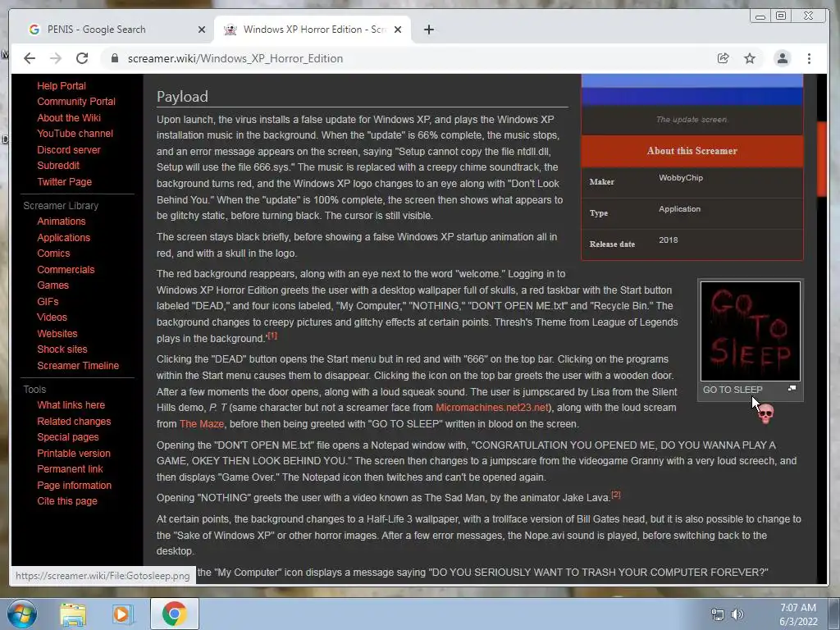Open the Twitter Page link
The image size is (840, 630).
click(64, 181)
